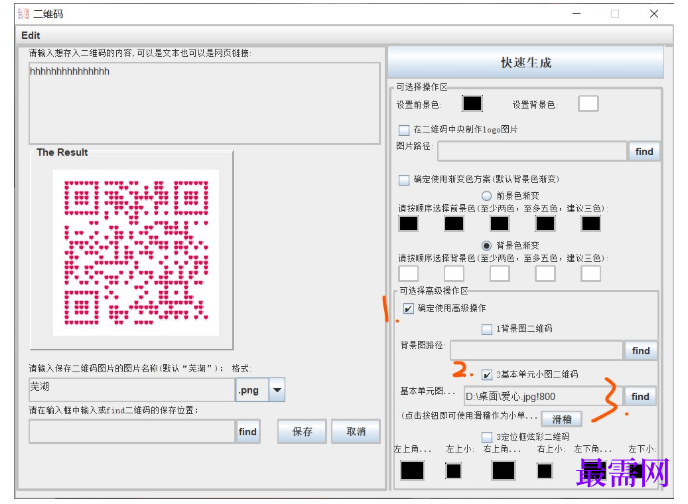
Task: Click the generated QR code result image
Action: [136, 253]
